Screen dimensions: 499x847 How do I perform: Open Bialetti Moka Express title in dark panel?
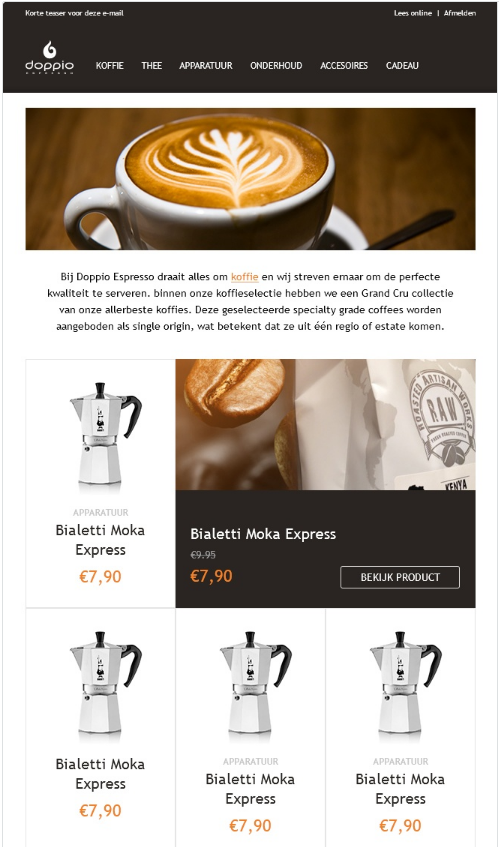click(x=263, y=534)
